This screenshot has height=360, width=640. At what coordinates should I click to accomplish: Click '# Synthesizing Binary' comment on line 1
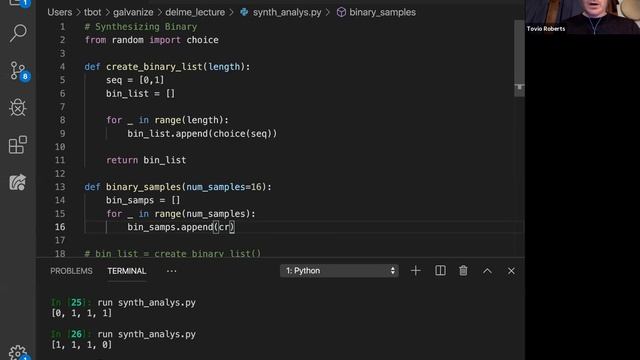(x=141, y=27)
